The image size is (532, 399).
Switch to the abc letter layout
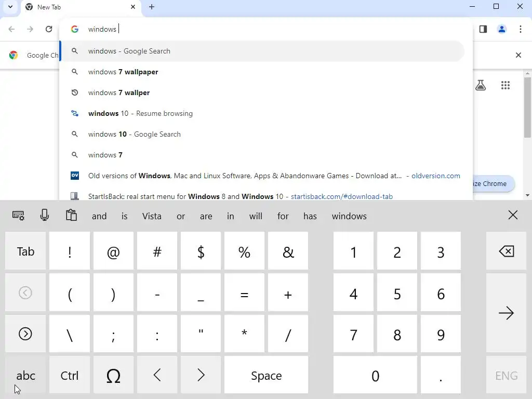tap(25, 375)
